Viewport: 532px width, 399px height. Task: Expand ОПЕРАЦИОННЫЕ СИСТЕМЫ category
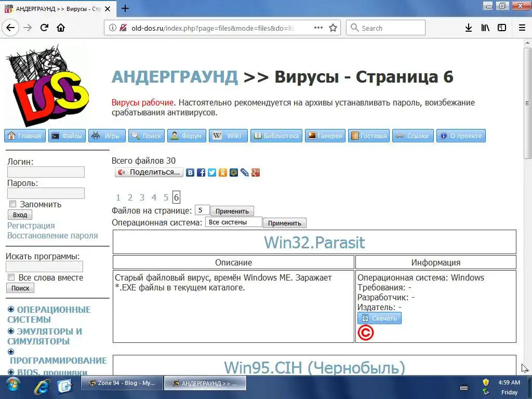(x=11, y=309)
